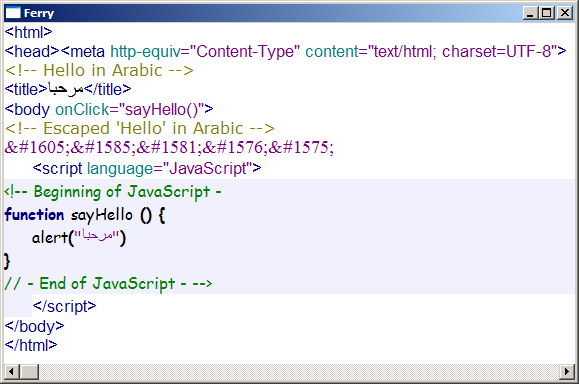The image size is (579, 384).
Task: Click the Ferry window title icon
Action: click(13, 13)
